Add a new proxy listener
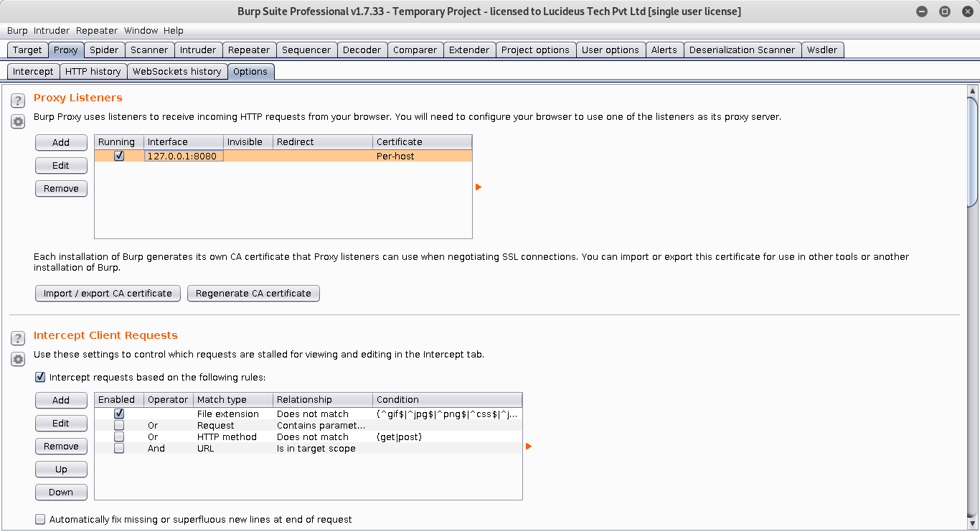Viewport: 980px width, 532px height. (61, 143)
